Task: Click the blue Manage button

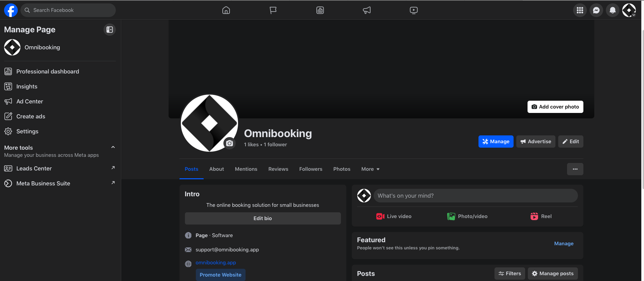Action: coord(496,142)
